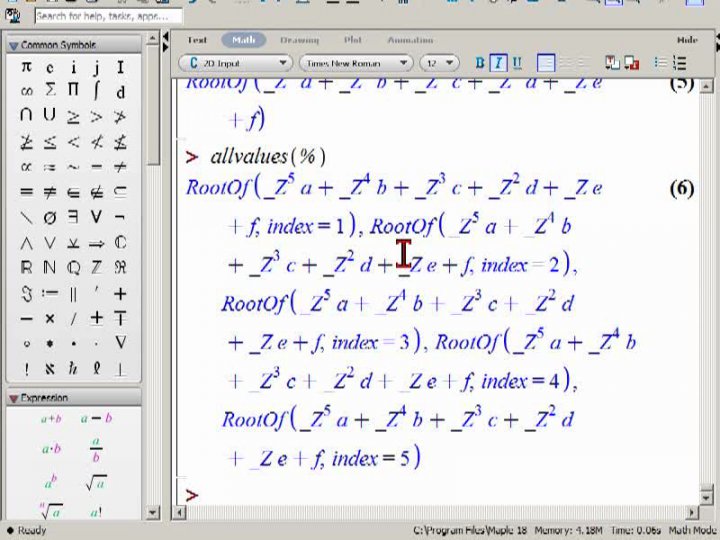
Task: Click the Memory 4.18M status entry
Action: point(568,530)
